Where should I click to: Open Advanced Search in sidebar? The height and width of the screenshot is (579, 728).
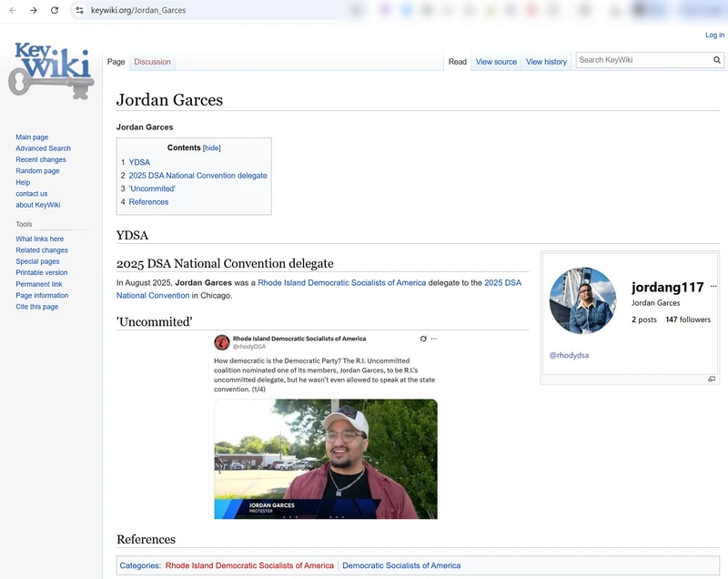point(43,148)
